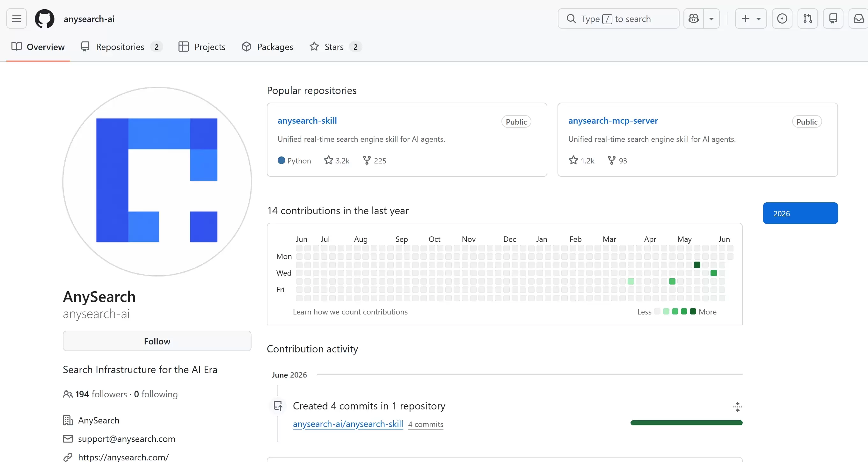Switch to the Stars tab
This screenshot has height=462, width=868.
coord(336,47)
